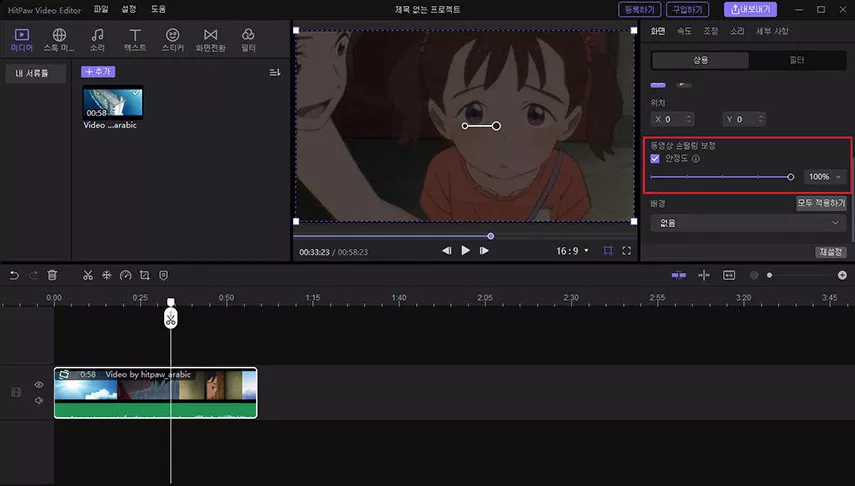Split the clip with the scissors toolbar icon
855x486 pixels.
88,275
